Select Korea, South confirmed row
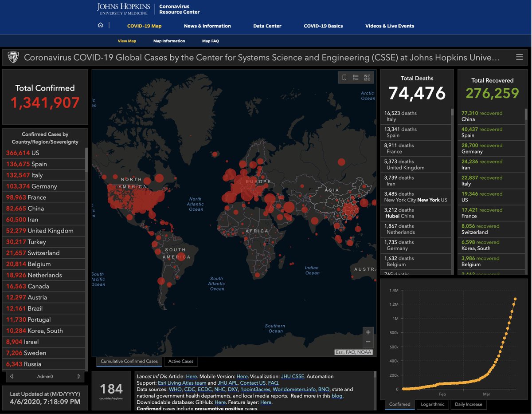The image size is (532, 414). (44, 331)
